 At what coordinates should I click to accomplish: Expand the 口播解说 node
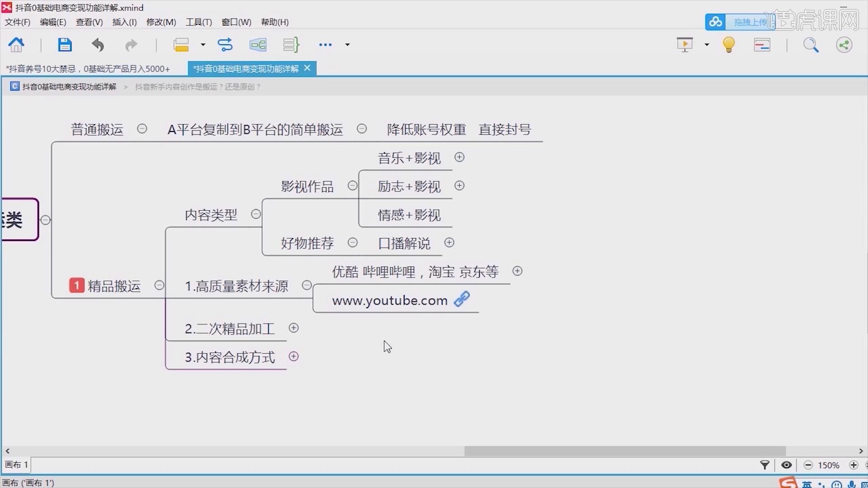tap(449, 243)
